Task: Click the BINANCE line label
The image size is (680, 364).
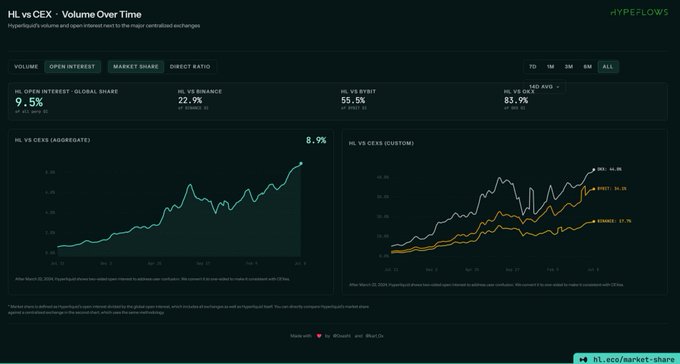Action: [x=614, y=221]
